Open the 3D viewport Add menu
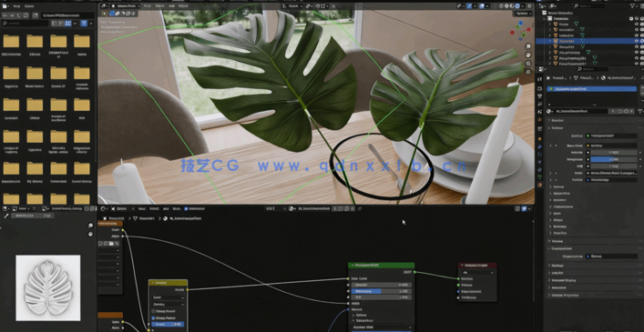The height and width of the screenshot is (332, 644). pyautogui.click(x=172, y=6)
